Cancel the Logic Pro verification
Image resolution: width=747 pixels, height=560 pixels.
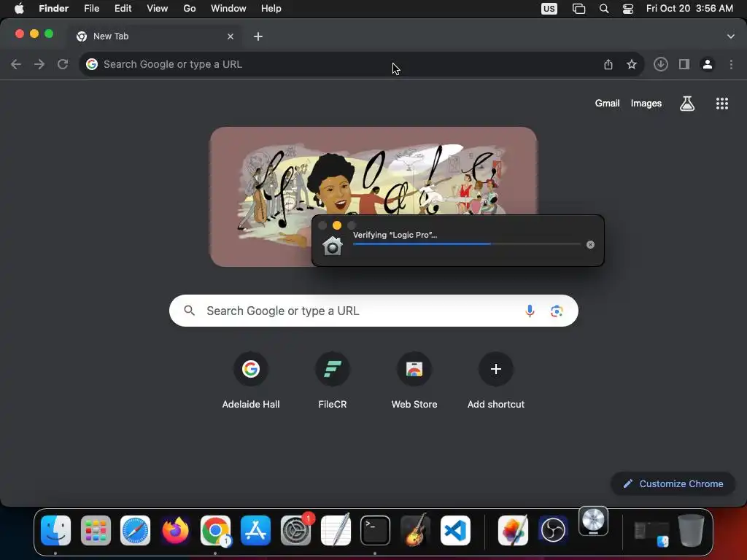click(590, 245)
